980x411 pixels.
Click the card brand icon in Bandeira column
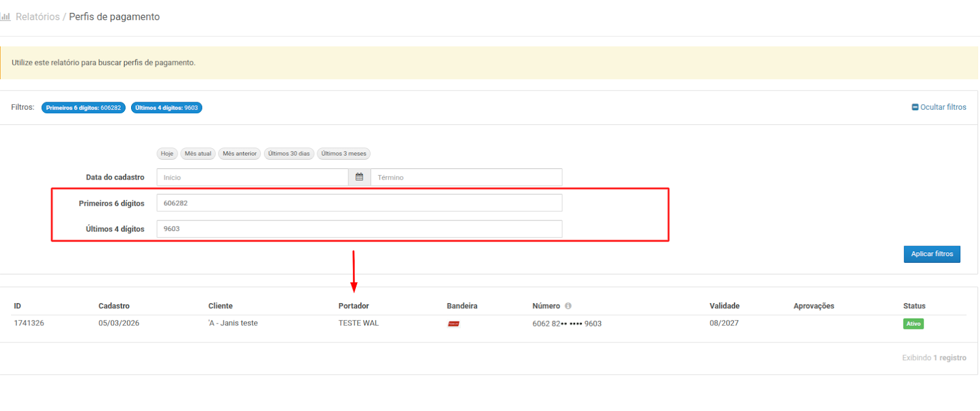454,323
